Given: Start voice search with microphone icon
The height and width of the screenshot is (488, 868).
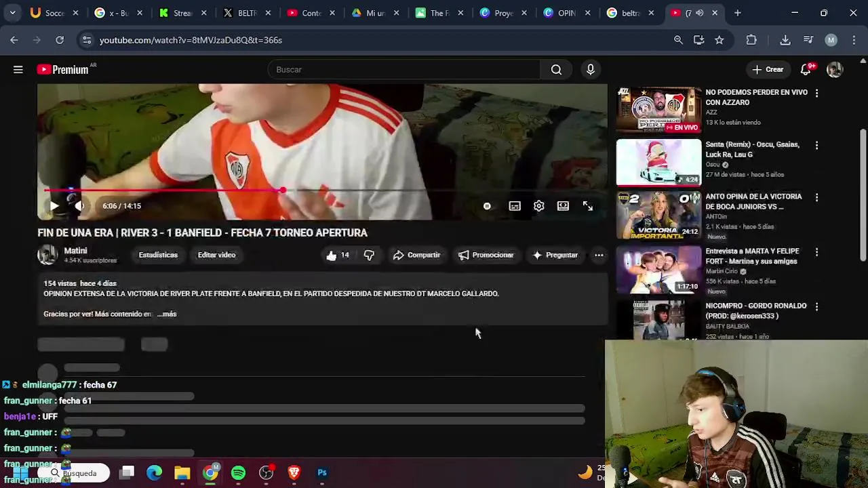Looking at the screenshot, I should [x=591, y=69].
